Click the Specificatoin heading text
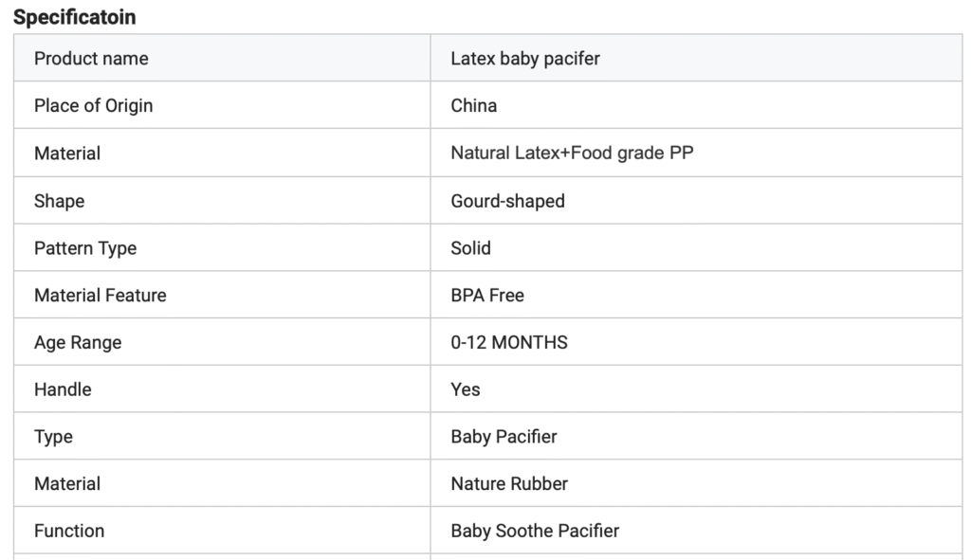The width and height of the screenshot is (971, 560). 74,17
